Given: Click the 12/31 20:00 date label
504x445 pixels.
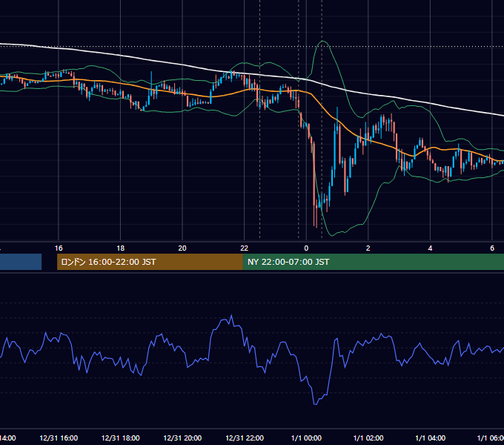Looking at the screenshot, I should point(182,438).
